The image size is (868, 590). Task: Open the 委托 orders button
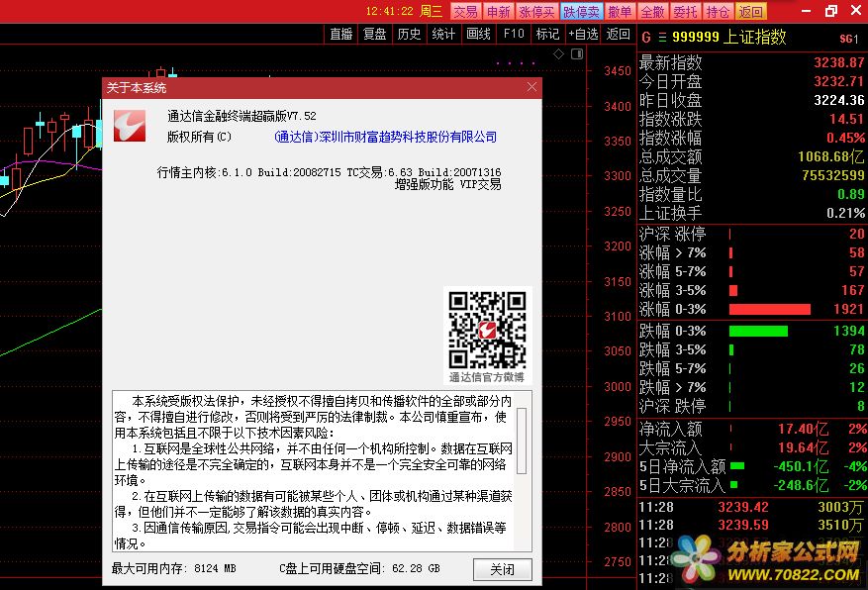(685, 12)
